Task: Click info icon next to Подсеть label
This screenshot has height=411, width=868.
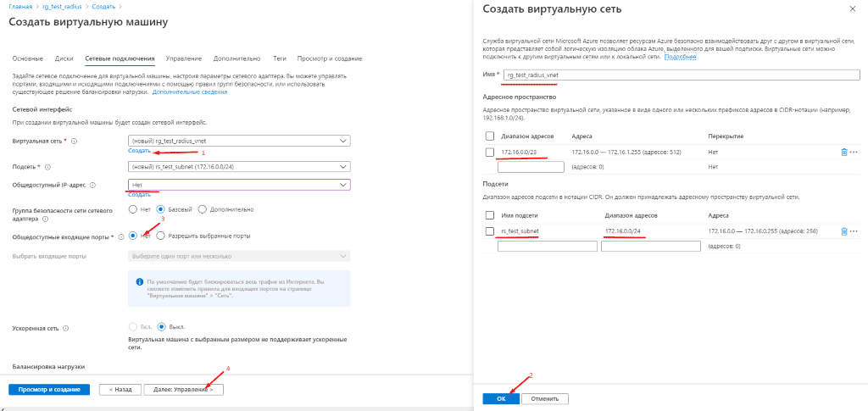Action: tap(47, 167)
